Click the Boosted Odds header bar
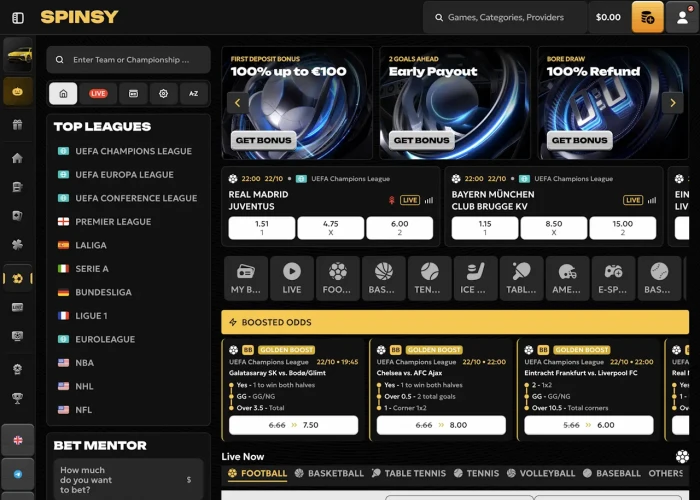Screen dimensions: 700x500 click(x=455, y=322)
